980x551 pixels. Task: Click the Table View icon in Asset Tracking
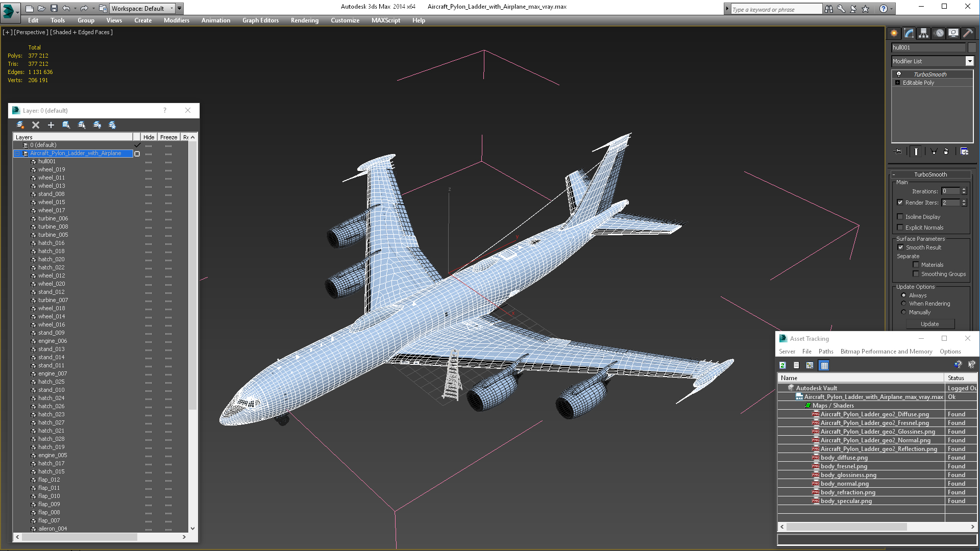click(x=824, y=365)
